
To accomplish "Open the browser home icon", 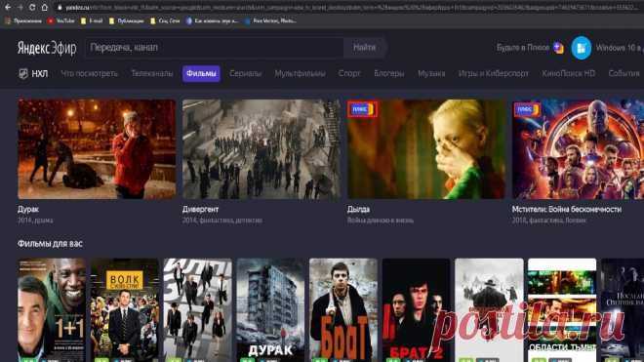I will (44, 8).
